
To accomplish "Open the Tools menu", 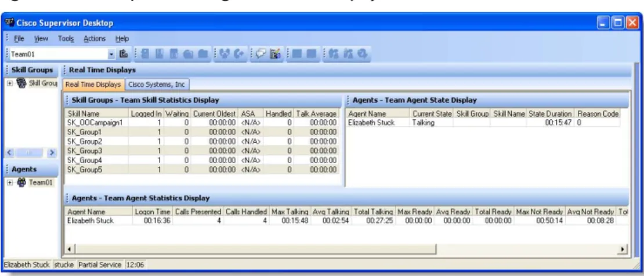I will 66,39.
